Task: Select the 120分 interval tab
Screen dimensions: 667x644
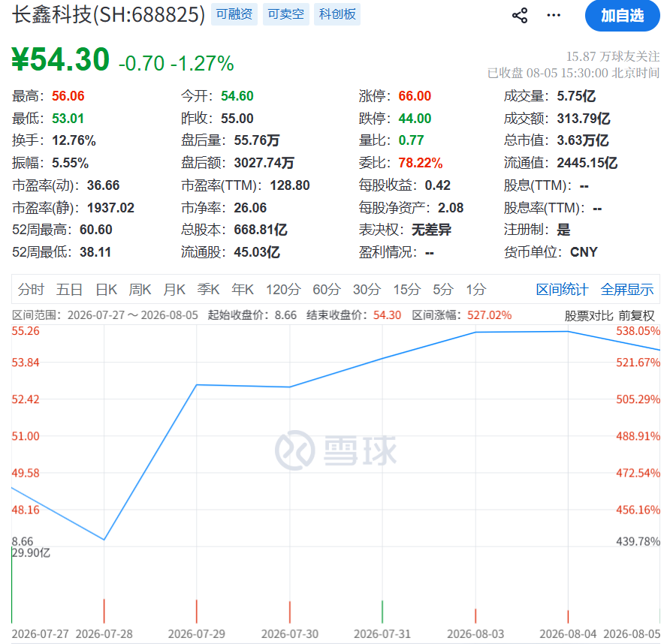Action: 283,290
